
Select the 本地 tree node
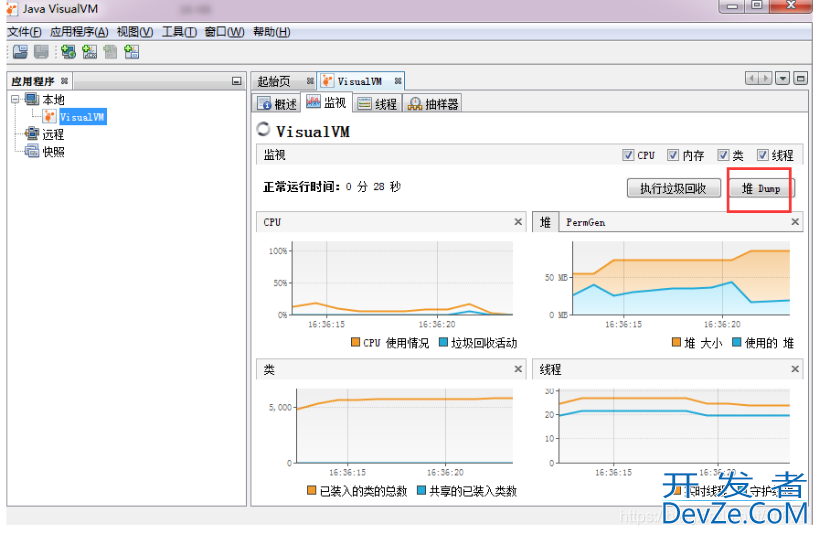53,99
